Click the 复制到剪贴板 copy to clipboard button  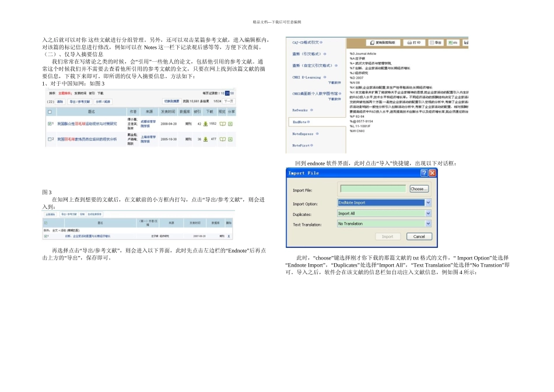(x=383, y=43)
